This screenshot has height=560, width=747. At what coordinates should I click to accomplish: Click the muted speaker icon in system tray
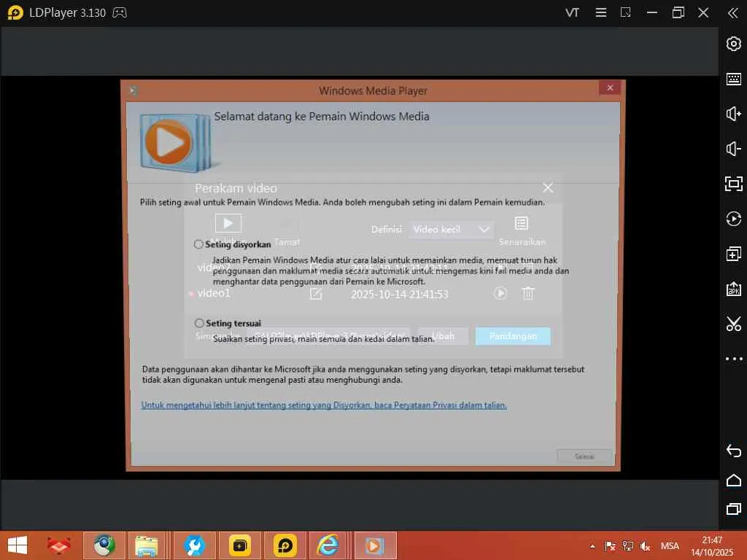(x=645, y=546)
